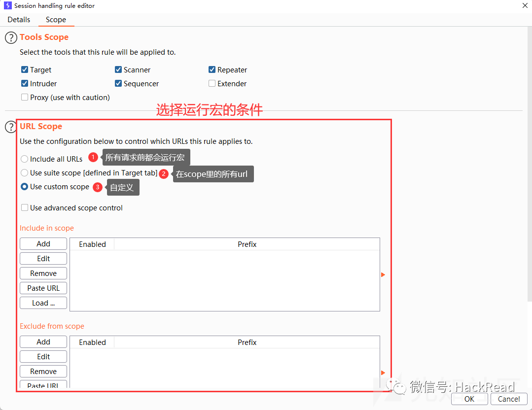
Task: Click Add under Include in scope
Action: coord(43,244)
